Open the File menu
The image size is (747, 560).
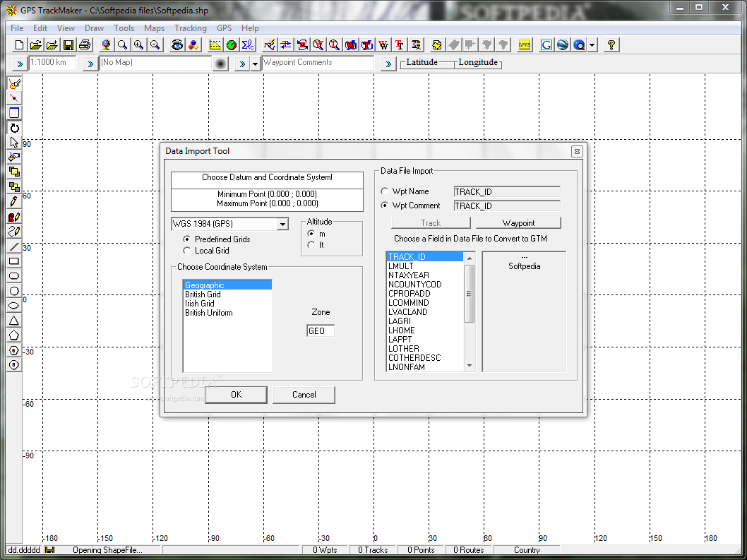[x=17, y=28]
